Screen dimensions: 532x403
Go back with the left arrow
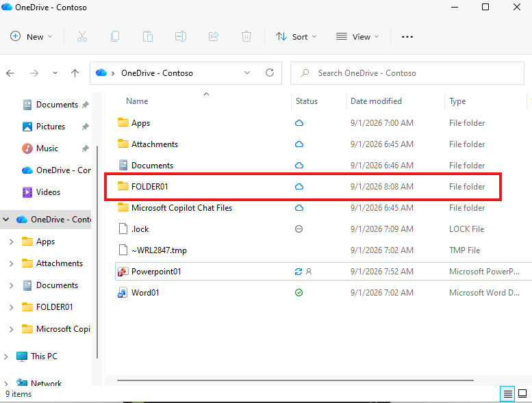pos(10,73)
